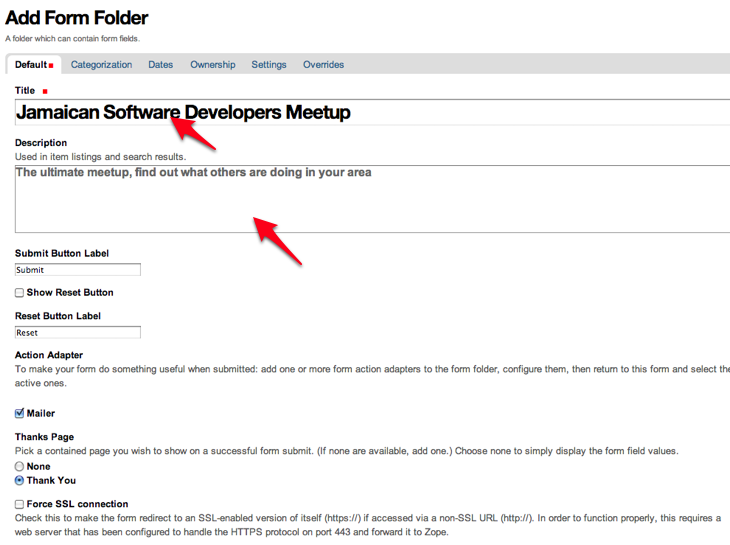The width and height of the screenshot is (730, 545).
Task: Click the red required marker beside Title
Action: tap(45, 91)
